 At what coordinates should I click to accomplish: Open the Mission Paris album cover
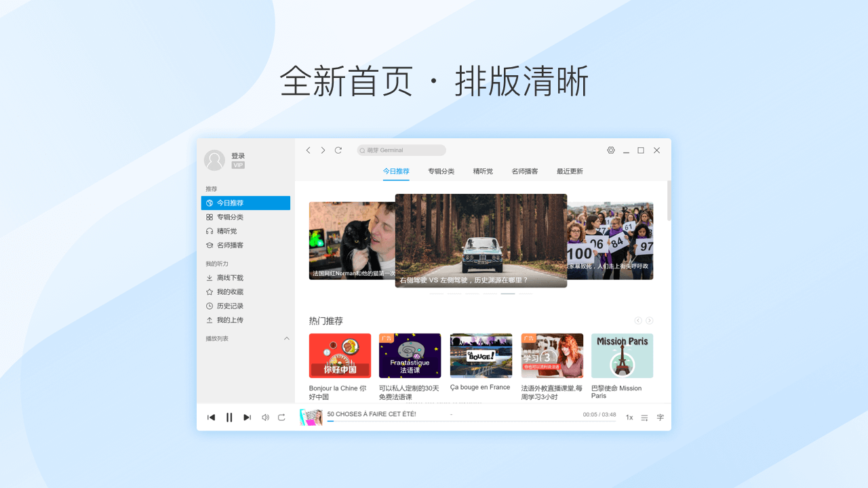622,356
